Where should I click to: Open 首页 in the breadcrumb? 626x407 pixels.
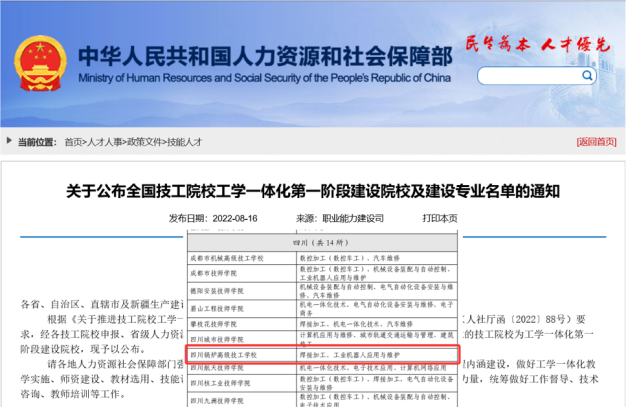click(x=73, y=142)
